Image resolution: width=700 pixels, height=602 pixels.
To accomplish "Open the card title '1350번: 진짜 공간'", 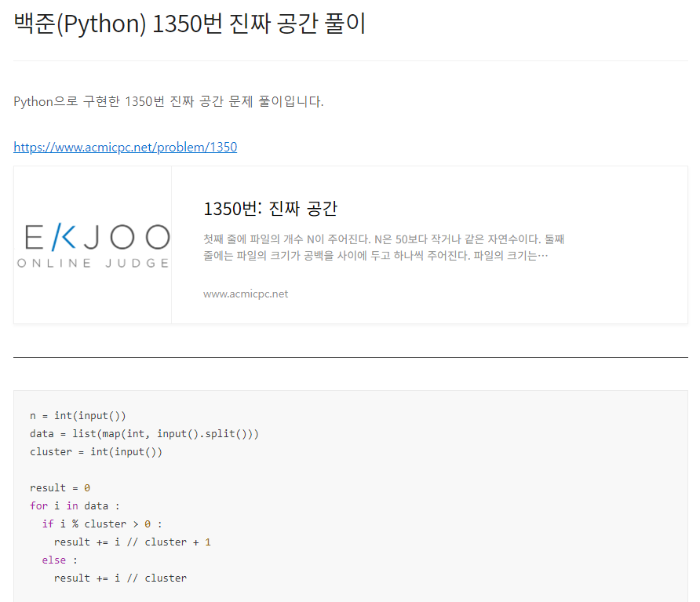I will [270, 209].
